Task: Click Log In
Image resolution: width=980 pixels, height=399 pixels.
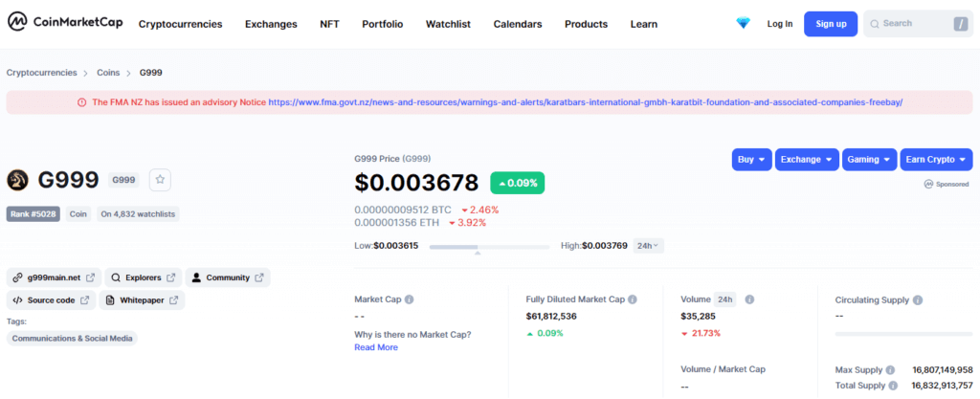Action: pyautogui.click(x=780, y=24)
